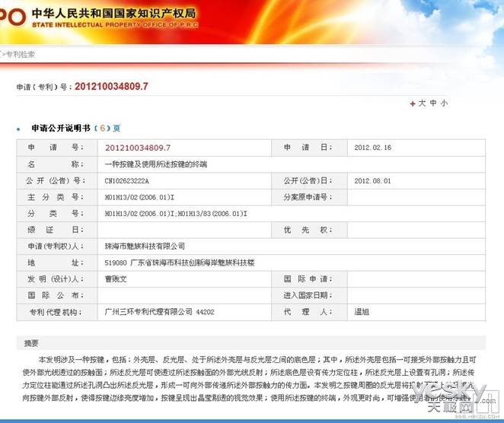Image resolution: width=504 pixels, height=423 pixels.
Task: Click the 名称 label cell
Action: tap(57, 164)
